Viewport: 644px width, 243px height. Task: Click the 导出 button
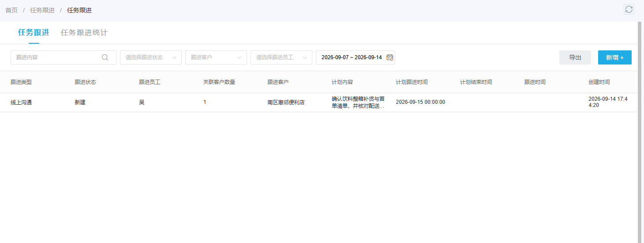575,57
